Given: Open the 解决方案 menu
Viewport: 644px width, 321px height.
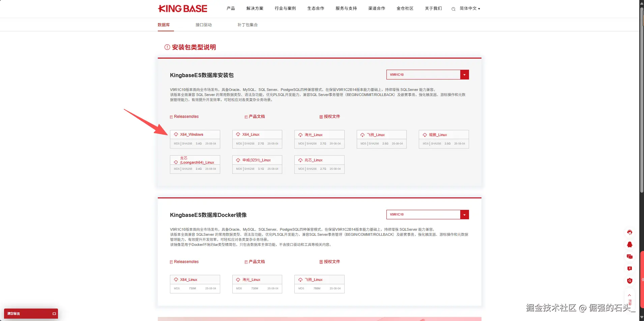Looking at the screenshot, I should [255, 8].
